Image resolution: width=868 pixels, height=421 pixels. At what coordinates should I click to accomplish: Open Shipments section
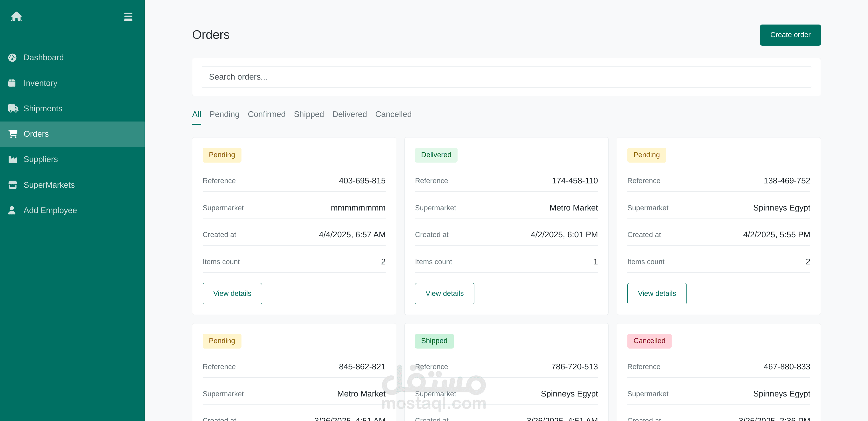click(72, 108)
